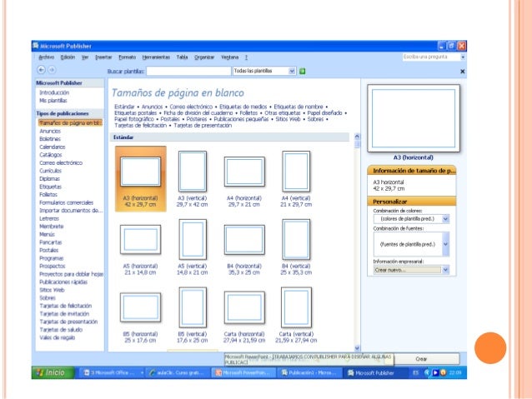The height and width of the screenshot is (399, 532).
Task: Open the Archivo menu
Action: [47, 57]
